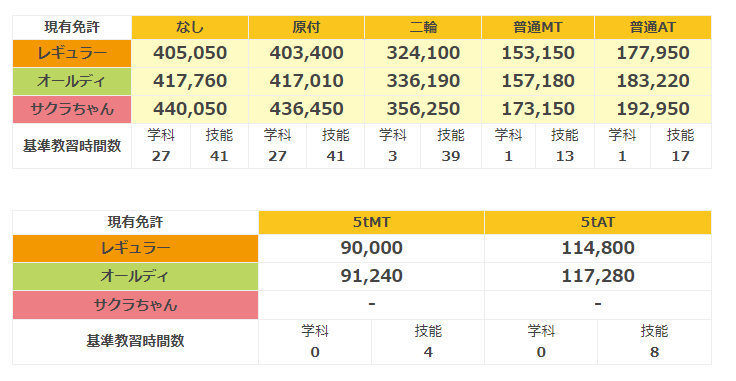736x381 pixels.
Task: Click the green オールディ label beside 91,240
Action: coord(135,276)
